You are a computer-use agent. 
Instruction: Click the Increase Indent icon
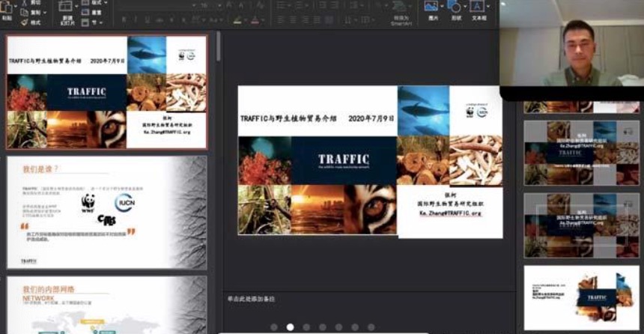click(335, 5)
